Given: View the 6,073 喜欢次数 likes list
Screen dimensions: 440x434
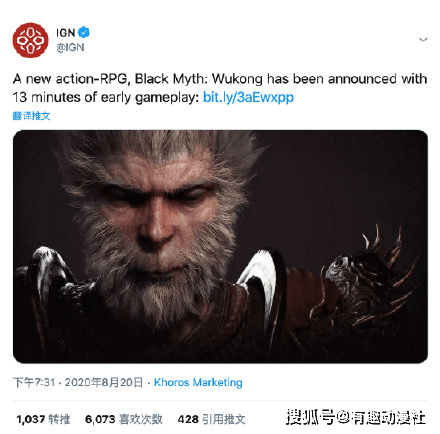Looking at the screenshot, I should coord(124,419).
